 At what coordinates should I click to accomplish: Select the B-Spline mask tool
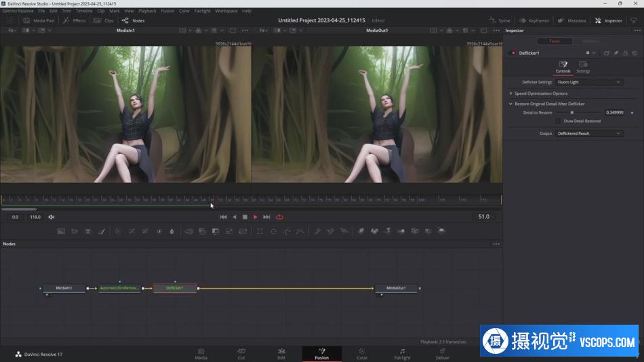(300, 231)
